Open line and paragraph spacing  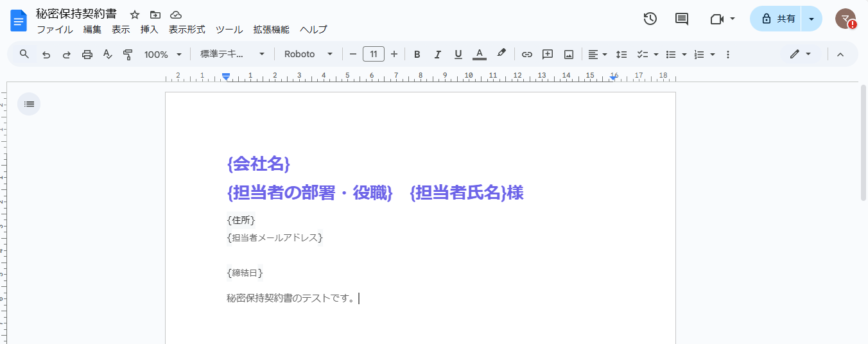click(x=621, y=55)
